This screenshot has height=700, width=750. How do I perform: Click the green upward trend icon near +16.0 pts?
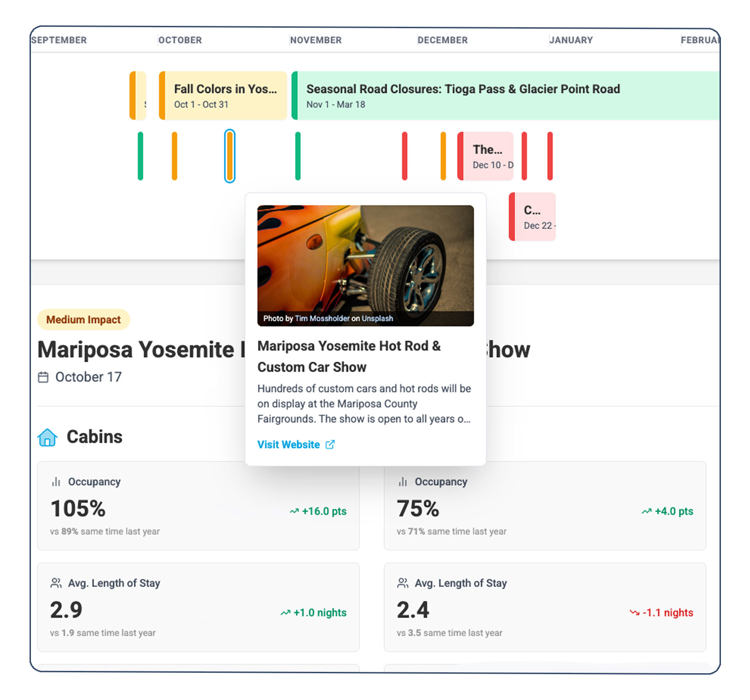pyautogui.click(x=294, y=511)
